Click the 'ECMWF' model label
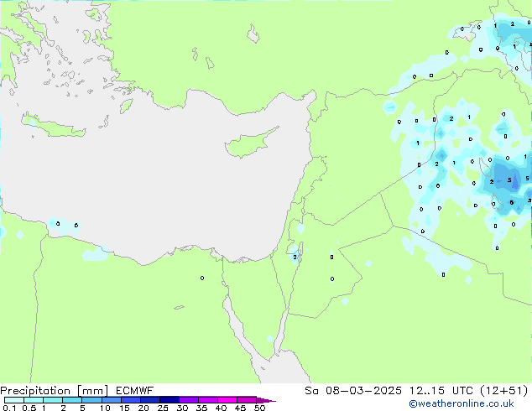Viewport: 532px width, 411px height. [135, 391]
